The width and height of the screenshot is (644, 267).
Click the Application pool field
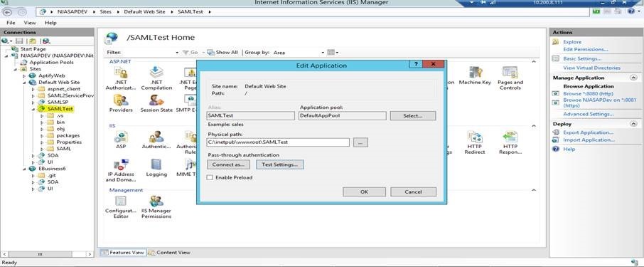(x=343, y=115)
